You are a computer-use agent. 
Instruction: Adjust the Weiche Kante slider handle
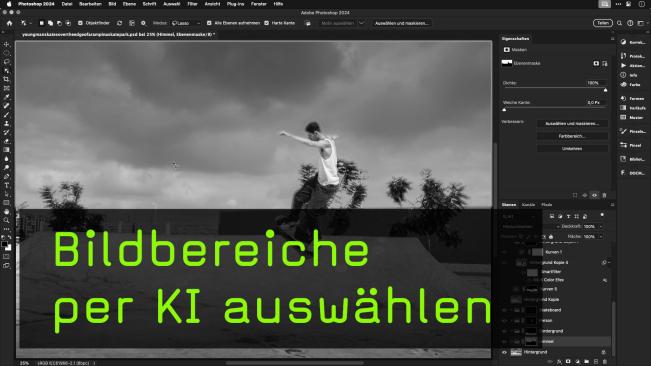pyautogui.click(x=504, y=110)
